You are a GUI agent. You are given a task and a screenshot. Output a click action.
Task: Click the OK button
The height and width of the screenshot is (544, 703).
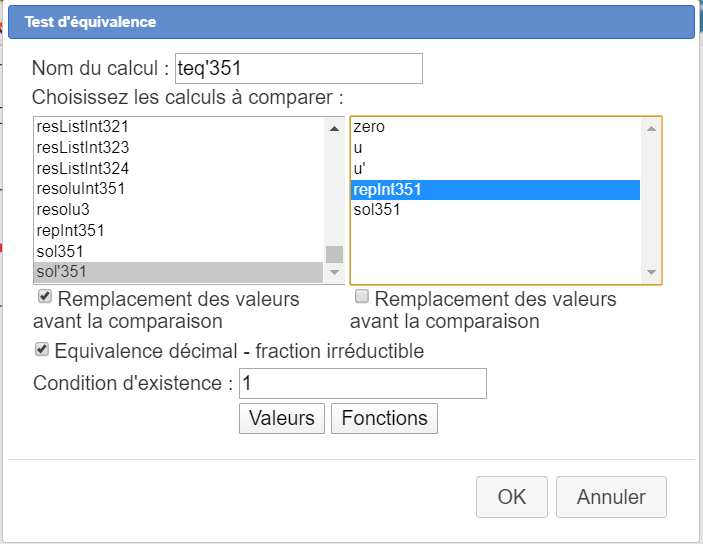tap(512, 497)
